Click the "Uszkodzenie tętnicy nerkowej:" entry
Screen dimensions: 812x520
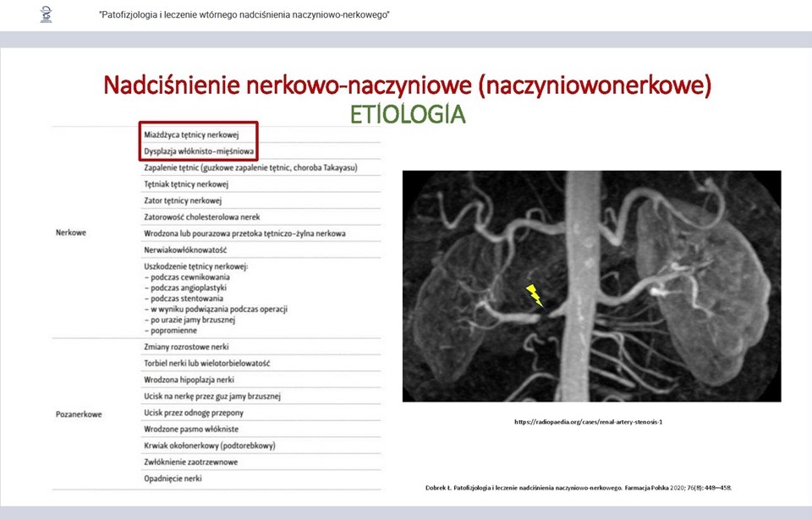195,266
